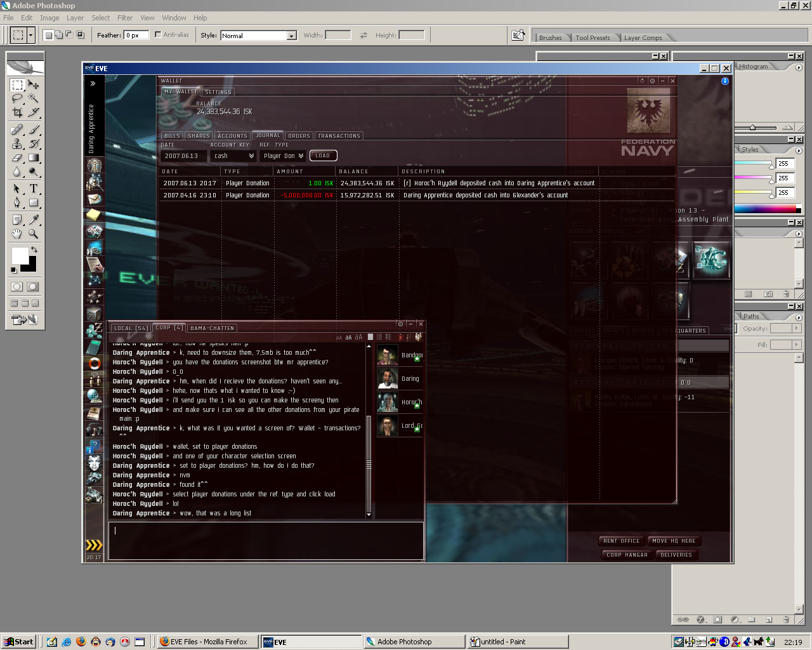Viewport: 812px width, 650px height.
Task: Select the Rectangle shape tool
Action: click(x=34, y=203)
